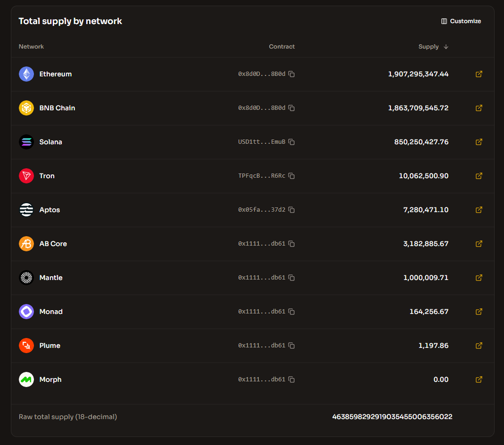Copy the Solana contract address

pos(291,142)
